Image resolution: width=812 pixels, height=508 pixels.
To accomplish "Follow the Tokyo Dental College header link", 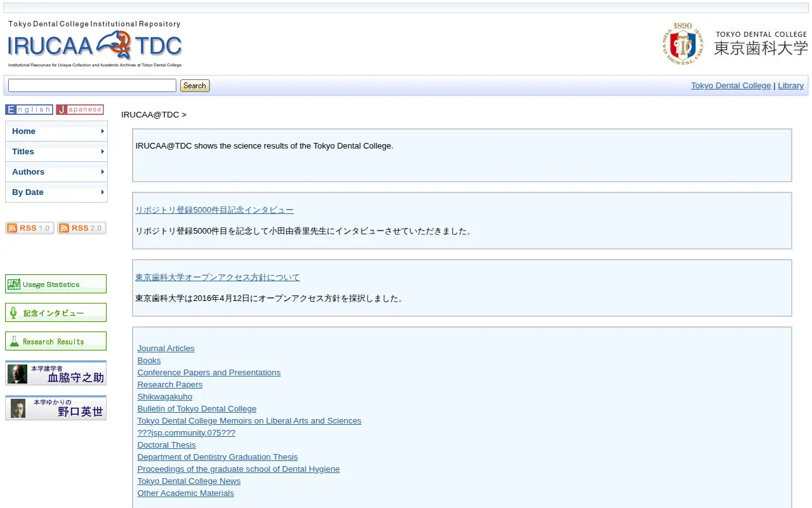I will click(731, 86).
